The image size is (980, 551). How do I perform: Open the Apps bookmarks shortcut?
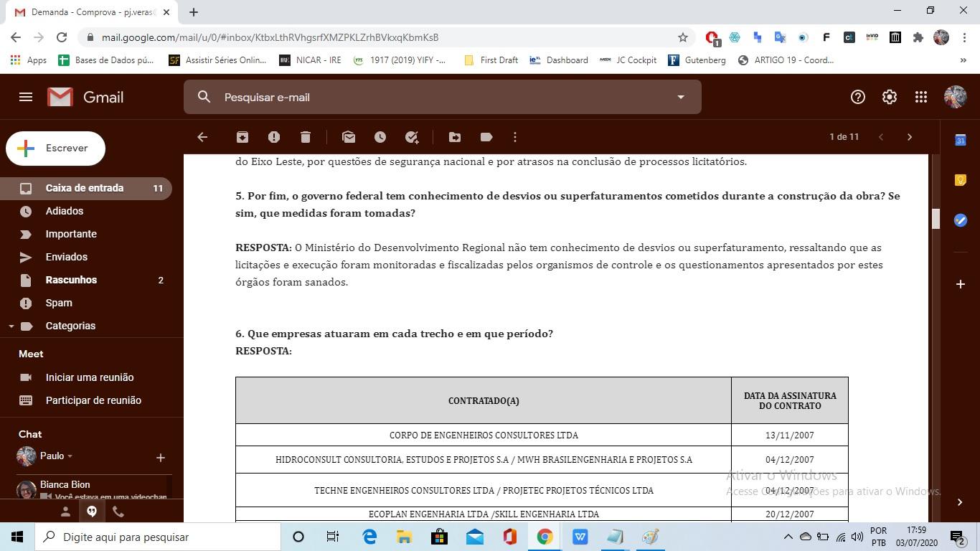click(29, 60)
